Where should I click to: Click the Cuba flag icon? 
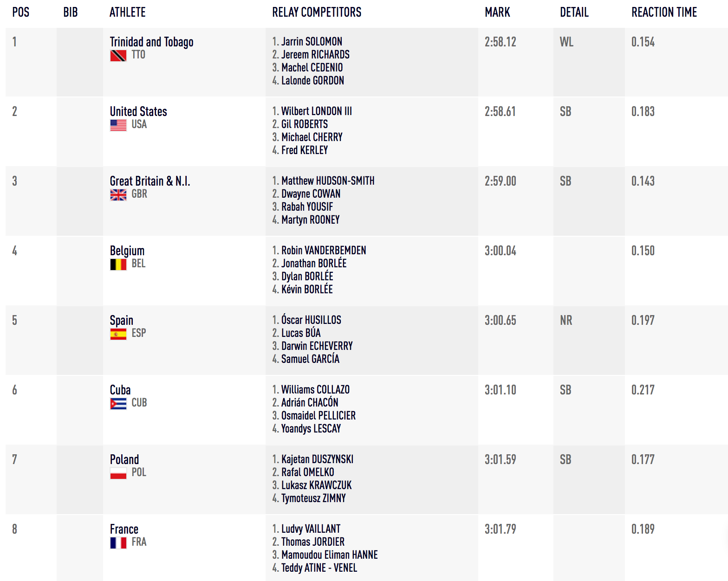click(118, 404)
